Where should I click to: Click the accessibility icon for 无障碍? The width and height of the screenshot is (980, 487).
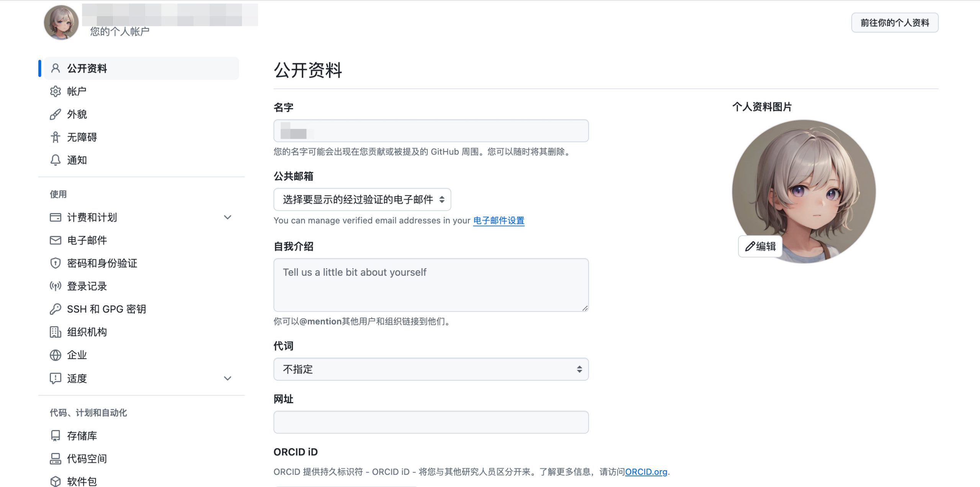click(x=56, y=137)
